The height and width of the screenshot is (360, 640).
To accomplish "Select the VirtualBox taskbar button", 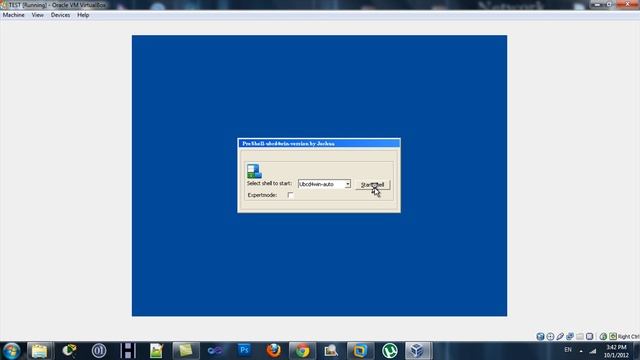I will (418, 351).
